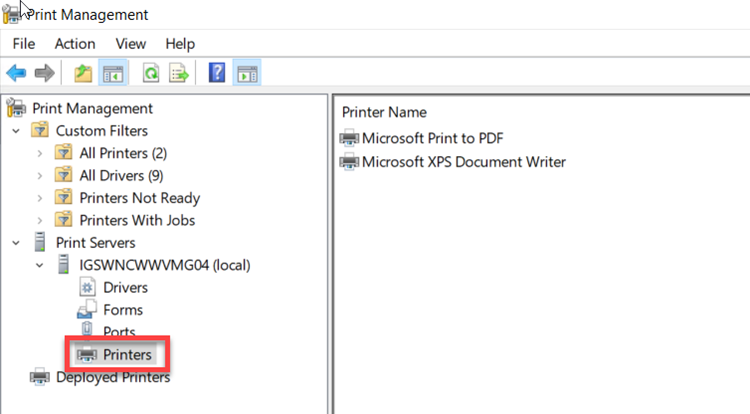Open the View menu

(131, 43)
